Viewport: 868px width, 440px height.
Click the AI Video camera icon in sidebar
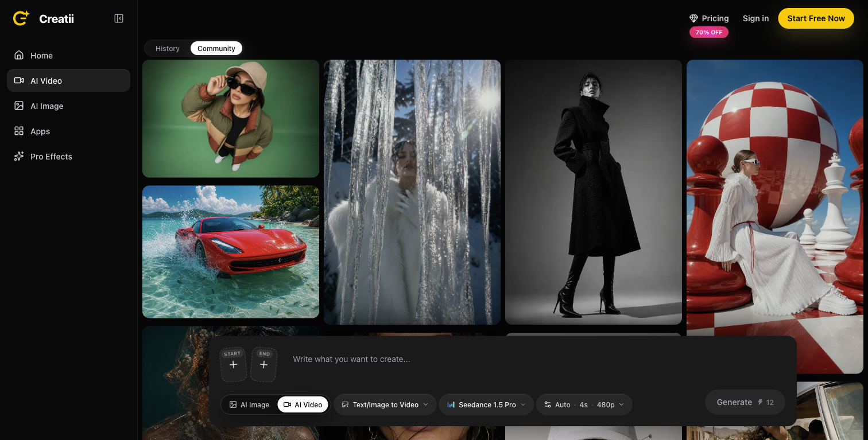19,80
